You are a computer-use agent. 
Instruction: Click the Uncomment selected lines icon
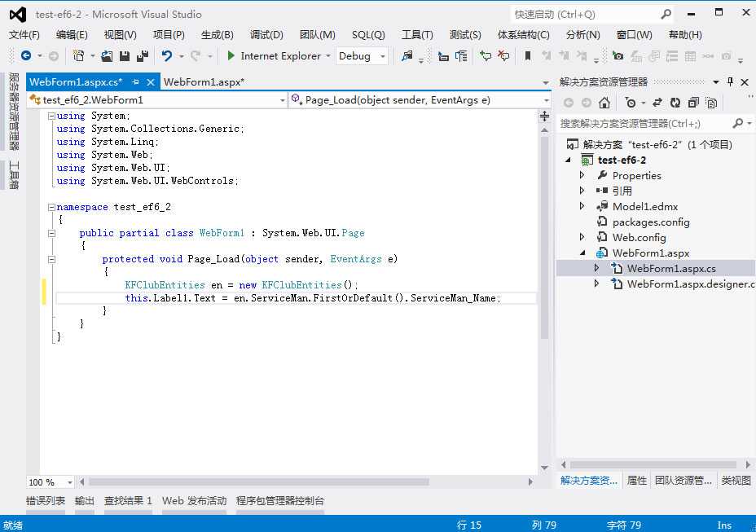click(503, 56)
